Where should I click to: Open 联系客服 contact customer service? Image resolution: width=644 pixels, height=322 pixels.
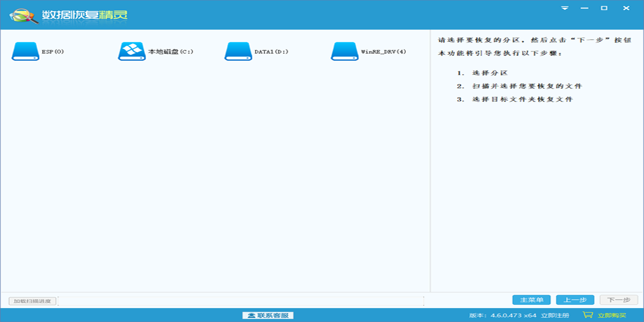tap(268, 315)
